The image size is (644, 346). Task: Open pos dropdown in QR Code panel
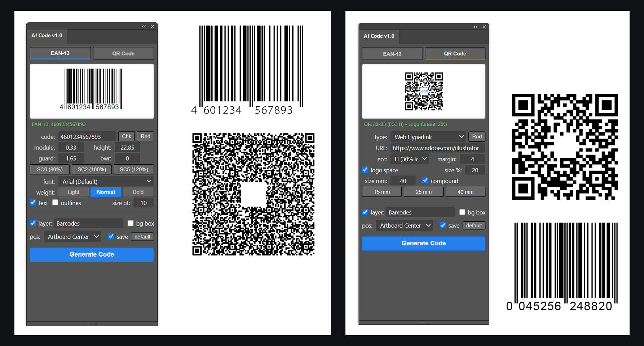tap(404, 226)
